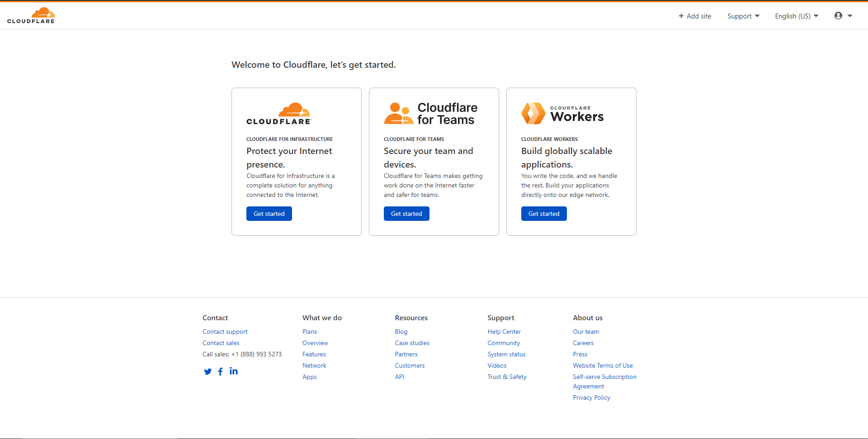Open Cloudflare's LinkedIn page

click(x=233, y=371)
